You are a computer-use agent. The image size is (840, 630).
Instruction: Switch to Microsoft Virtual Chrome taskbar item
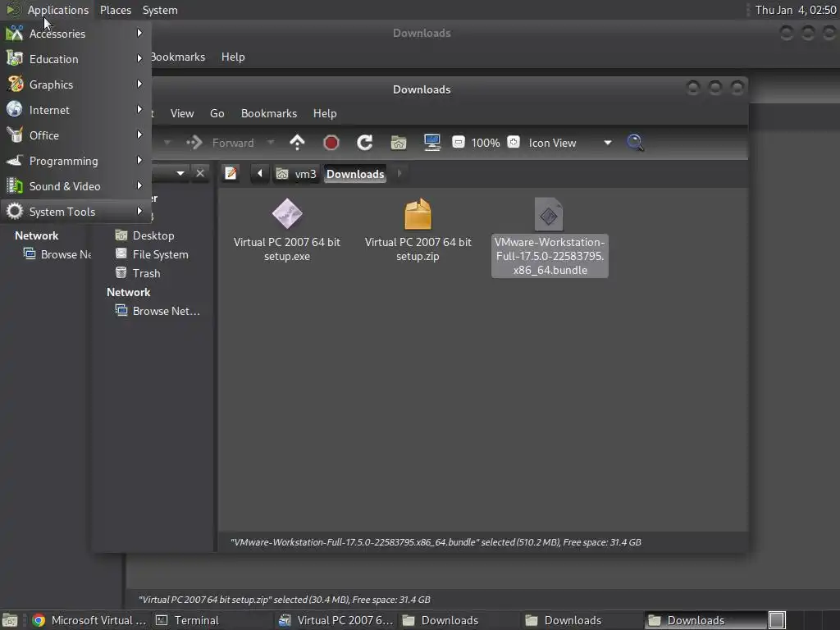point(89,620)
